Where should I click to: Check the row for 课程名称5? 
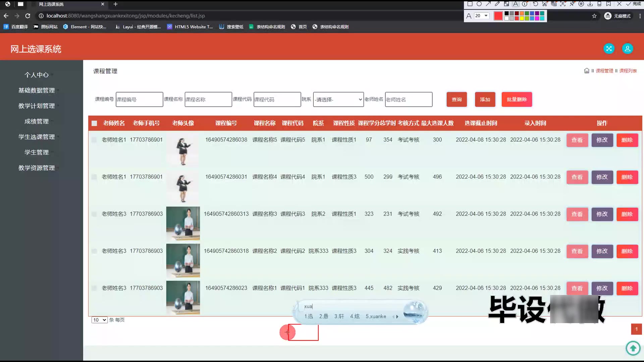pos(94,140)
